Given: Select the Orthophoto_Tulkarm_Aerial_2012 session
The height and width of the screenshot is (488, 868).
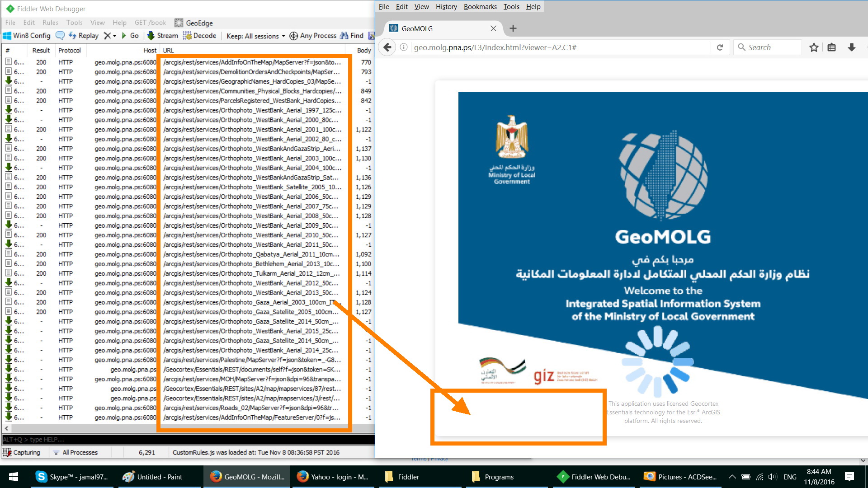Looking at the screenshot, I should (x=188, y=273).
